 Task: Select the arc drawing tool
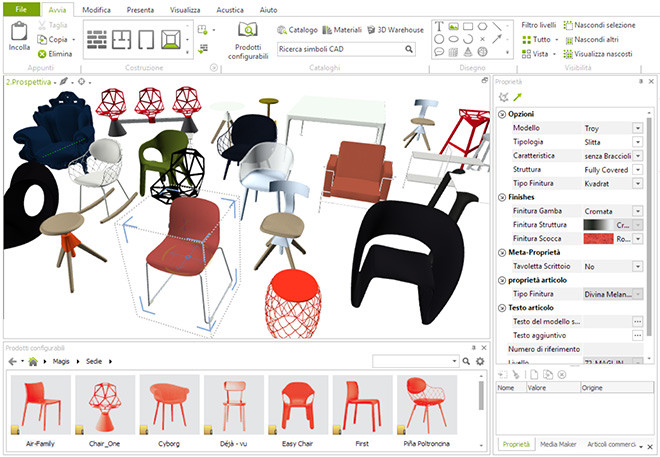tap(468, 40)
